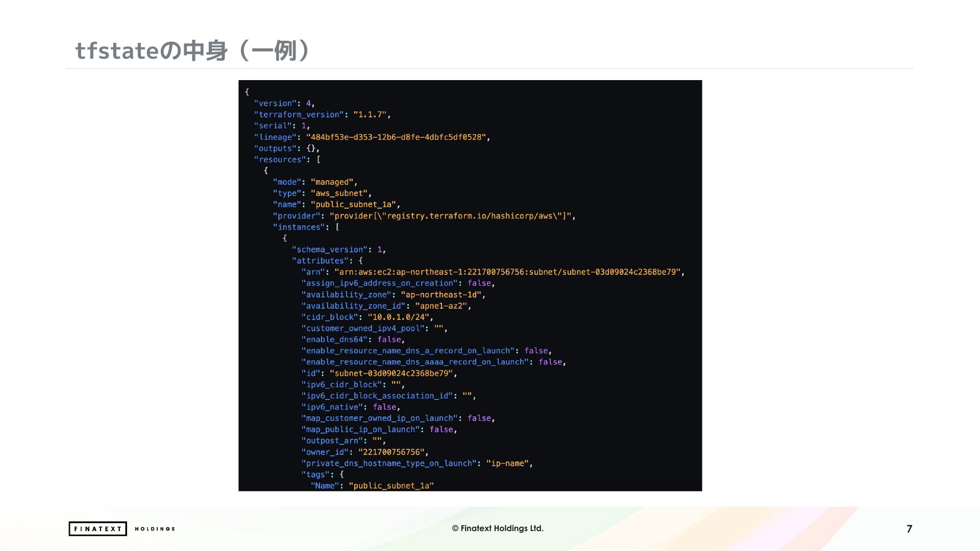Select the provider registry.terraform.io/hashicorp/aws string
The image size is (980, 551).
coord(451,216)
